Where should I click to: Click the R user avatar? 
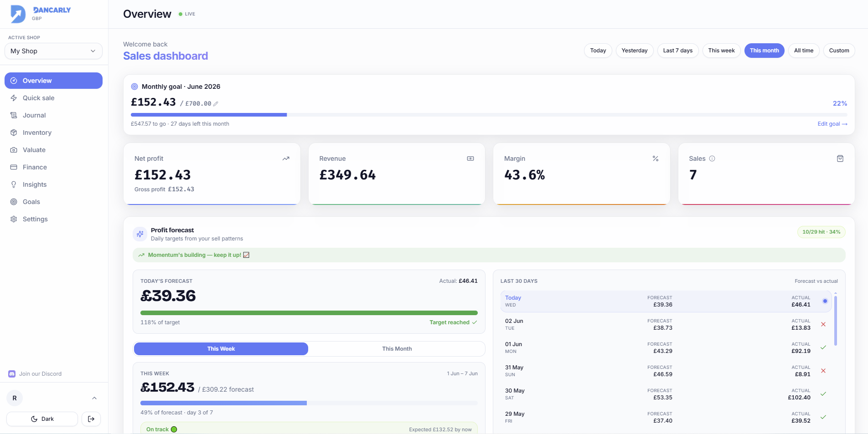15,398
